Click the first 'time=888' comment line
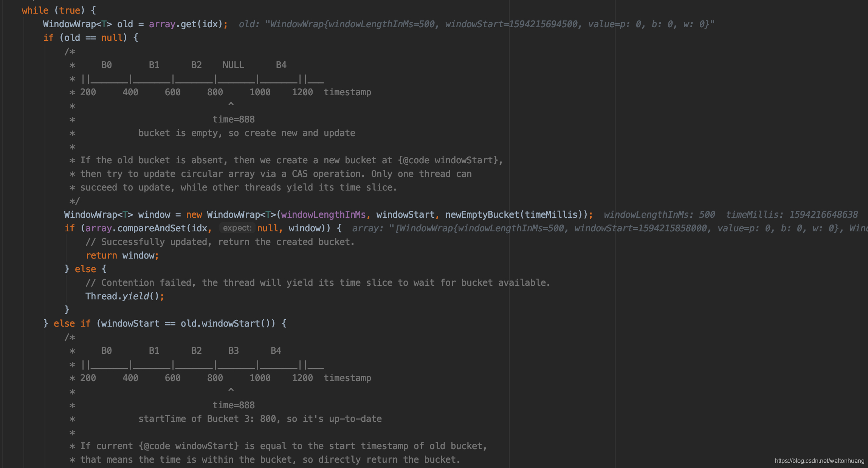The image size is (868, 468). tap(234, 119)
